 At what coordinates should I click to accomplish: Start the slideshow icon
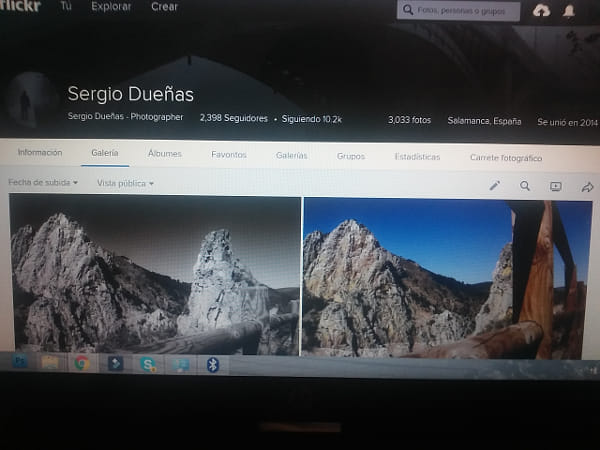(x=556, y=186)
